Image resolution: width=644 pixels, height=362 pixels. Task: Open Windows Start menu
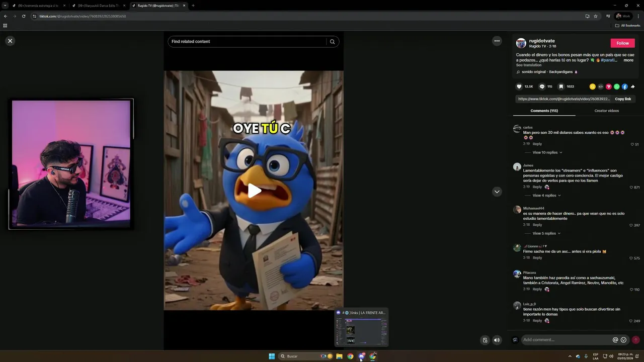[x=272, y=356]
